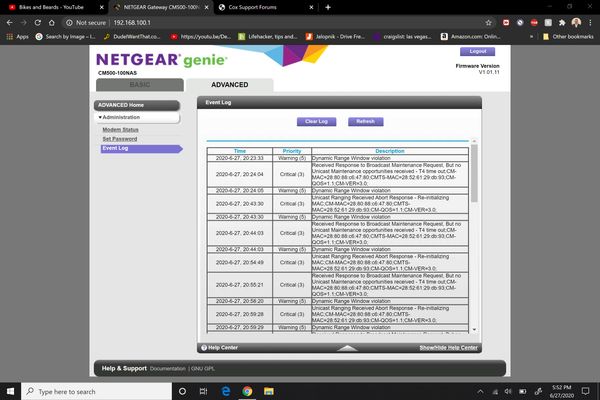
Task: Click the Not secure site info icon
Action: 69,23
